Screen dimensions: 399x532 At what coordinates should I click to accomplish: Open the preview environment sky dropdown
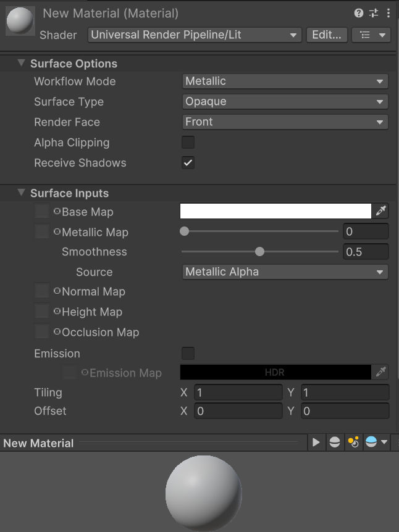(376, 442)
